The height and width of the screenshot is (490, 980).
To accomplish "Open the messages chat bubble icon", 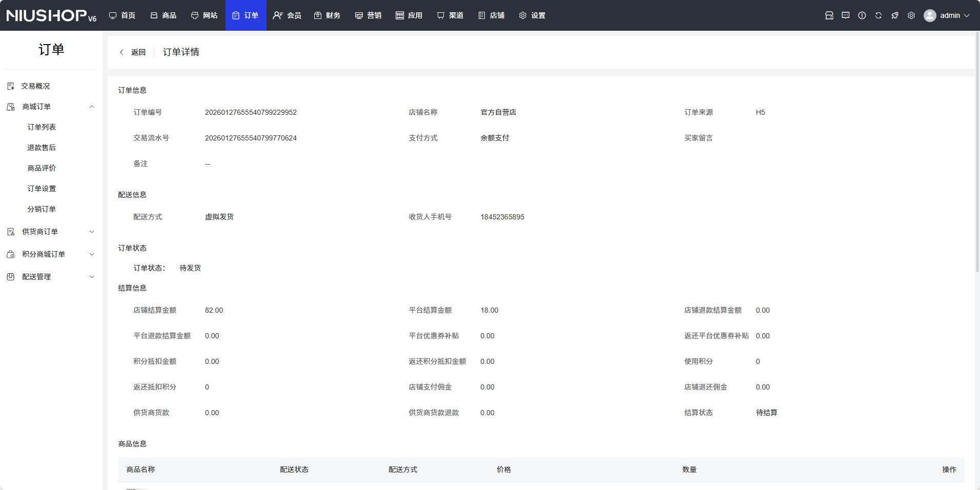I will coord(845,15).
